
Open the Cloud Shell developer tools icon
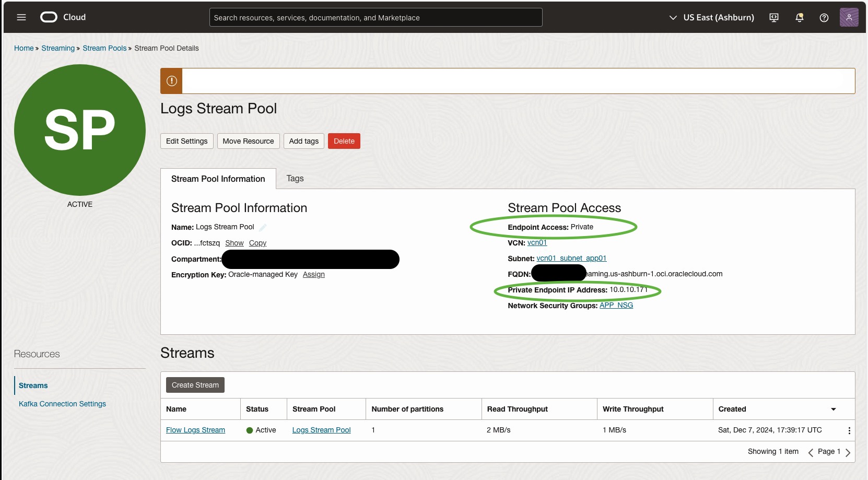point(774,18)
